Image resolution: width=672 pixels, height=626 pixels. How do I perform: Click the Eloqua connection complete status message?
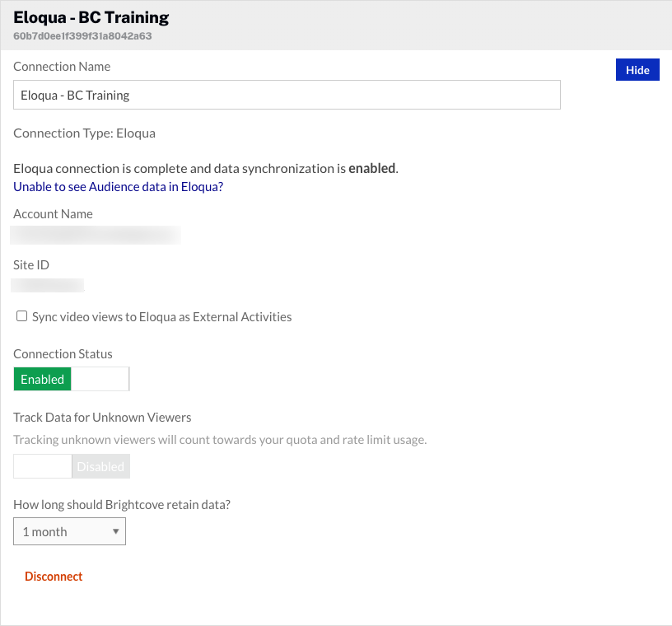tap(206, 169)
